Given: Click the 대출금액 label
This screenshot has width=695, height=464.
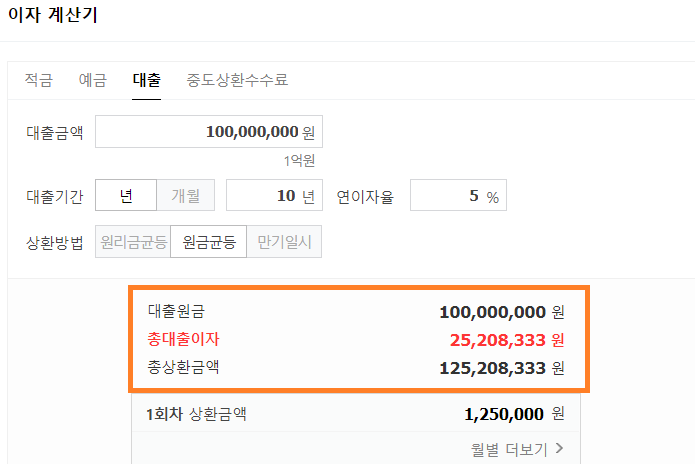Looking at the screenshot, I should pyautogui.click(x=55, y=133).
